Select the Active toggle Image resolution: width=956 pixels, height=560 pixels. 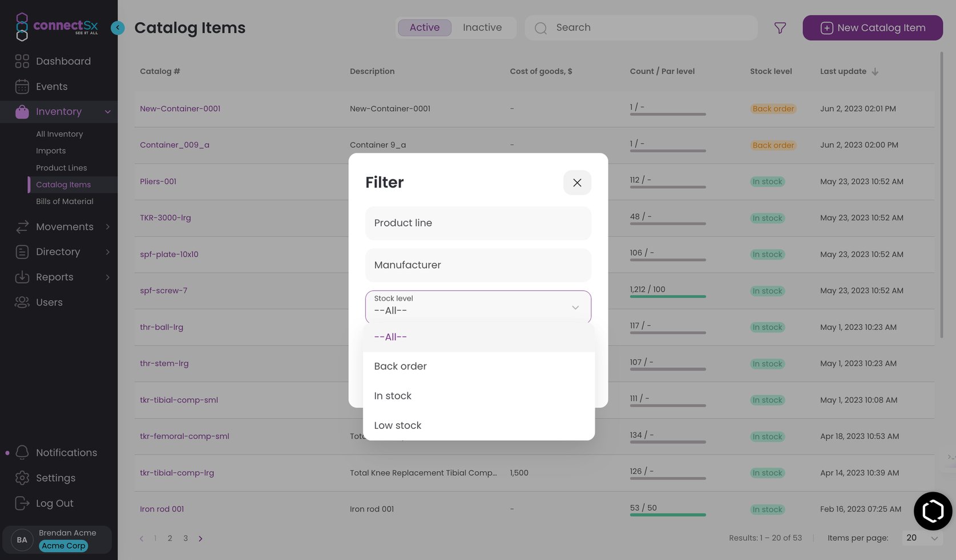click(424, 27)
